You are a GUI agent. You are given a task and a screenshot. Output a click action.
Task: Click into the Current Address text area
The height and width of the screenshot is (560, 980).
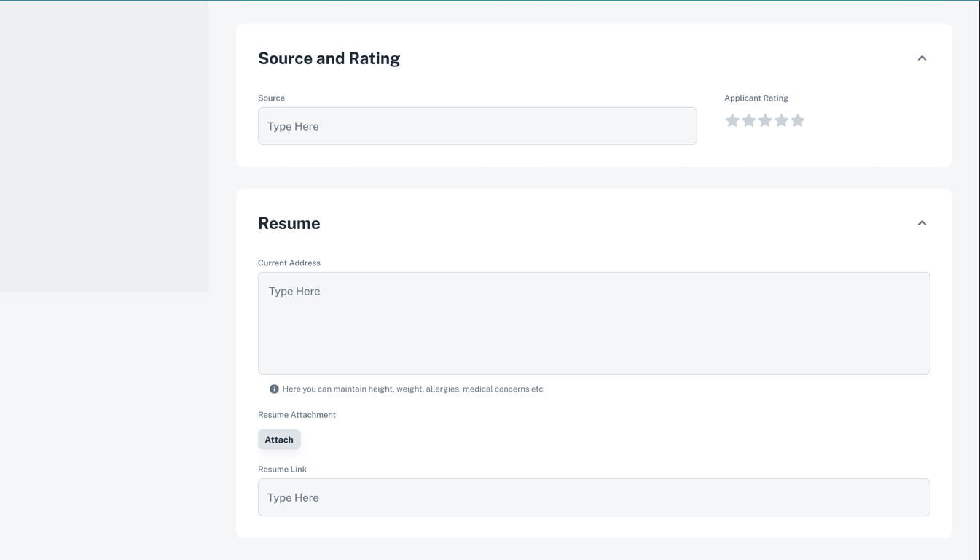(594, 323)
